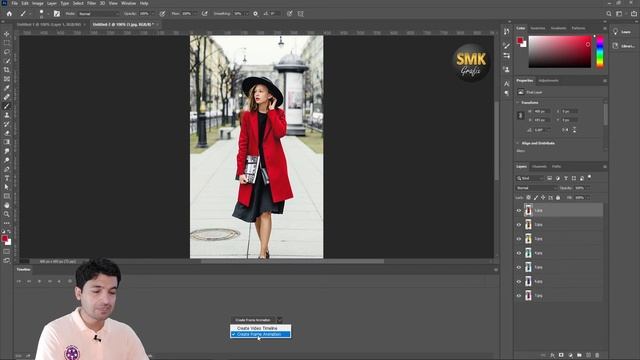The height and width of the screenshot is (360, 640).
Task: Select the Pen tool
Action: coord(7,169)
